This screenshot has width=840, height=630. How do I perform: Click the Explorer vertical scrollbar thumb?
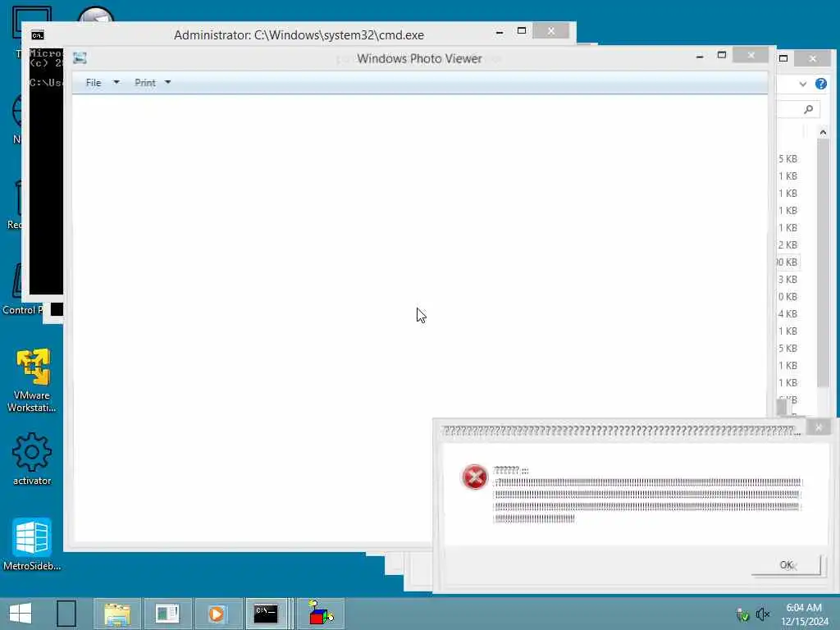point(823,262)
